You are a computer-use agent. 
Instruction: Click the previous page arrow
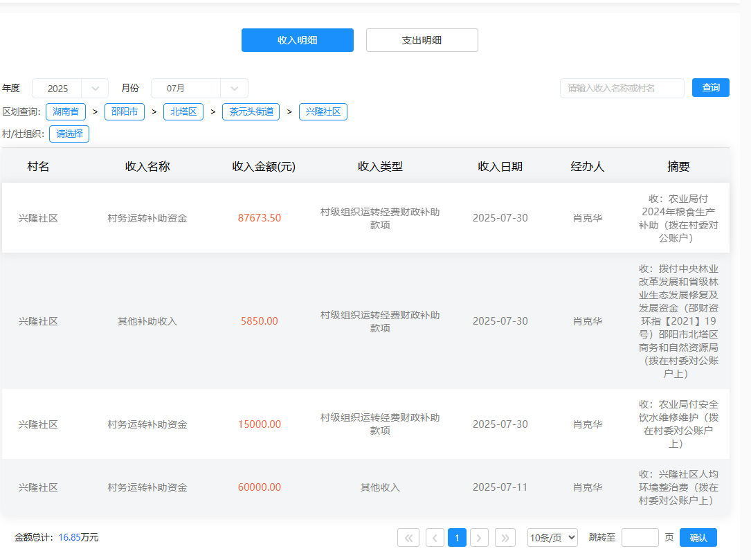pyautogui.click(x=435, y=537)
